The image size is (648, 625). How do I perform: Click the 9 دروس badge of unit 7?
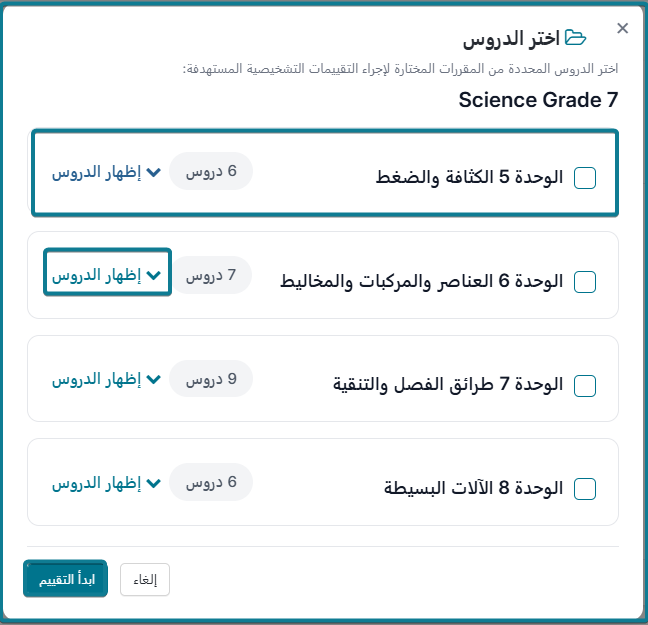(x=211, y=379)
